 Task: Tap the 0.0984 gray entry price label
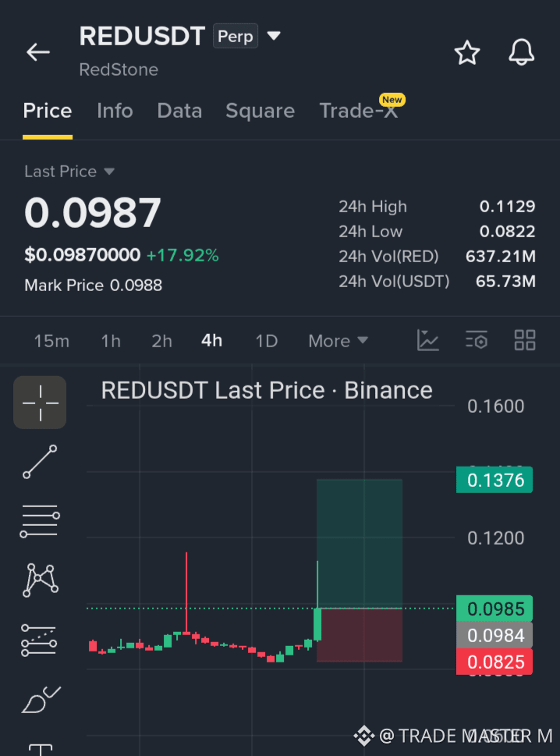click(x=494, y=636)
